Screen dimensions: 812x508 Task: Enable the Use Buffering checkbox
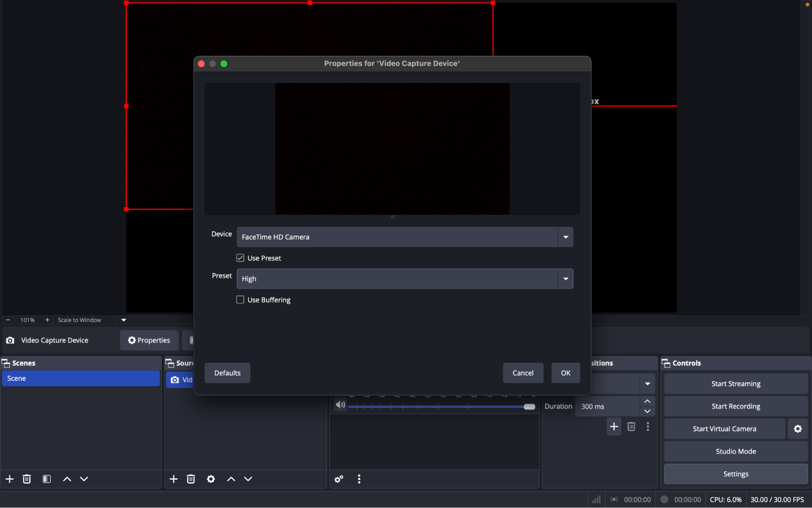pos(240,300)
